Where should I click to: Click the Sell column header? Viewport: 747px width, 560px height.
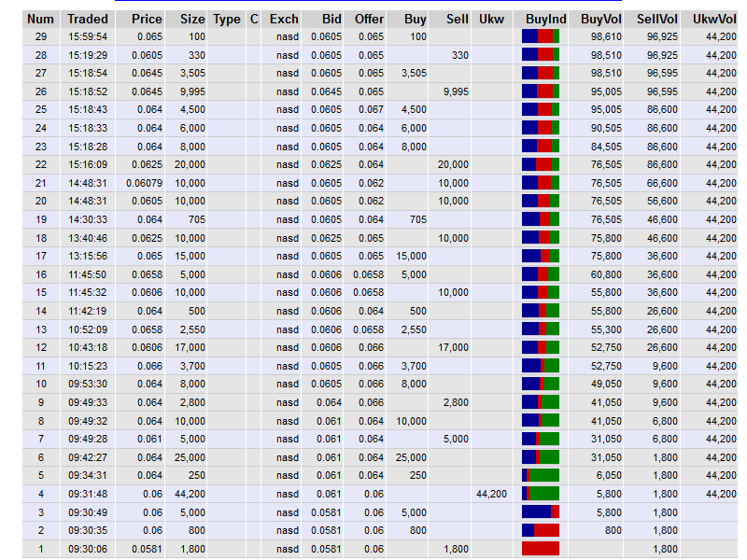[x=458, y=19]
